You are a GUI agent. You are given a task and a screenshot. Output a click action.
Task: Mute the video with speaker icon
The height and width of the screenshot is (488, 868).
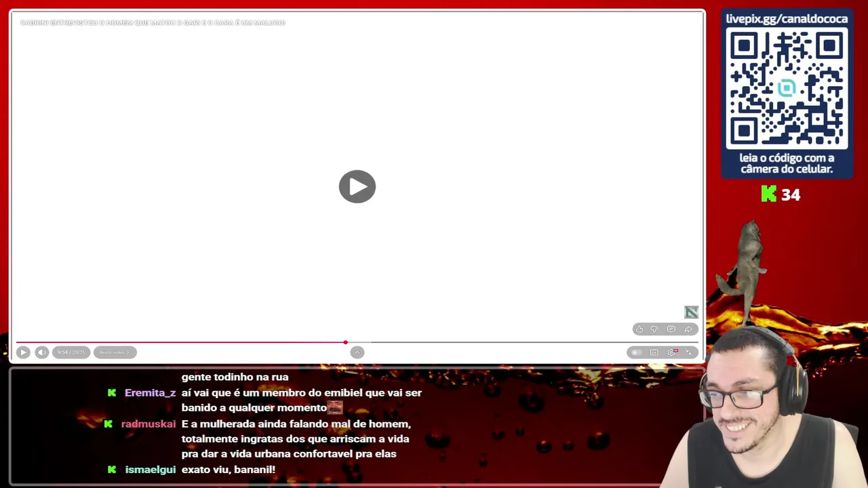pyautogui.click(x=42, y=352)
